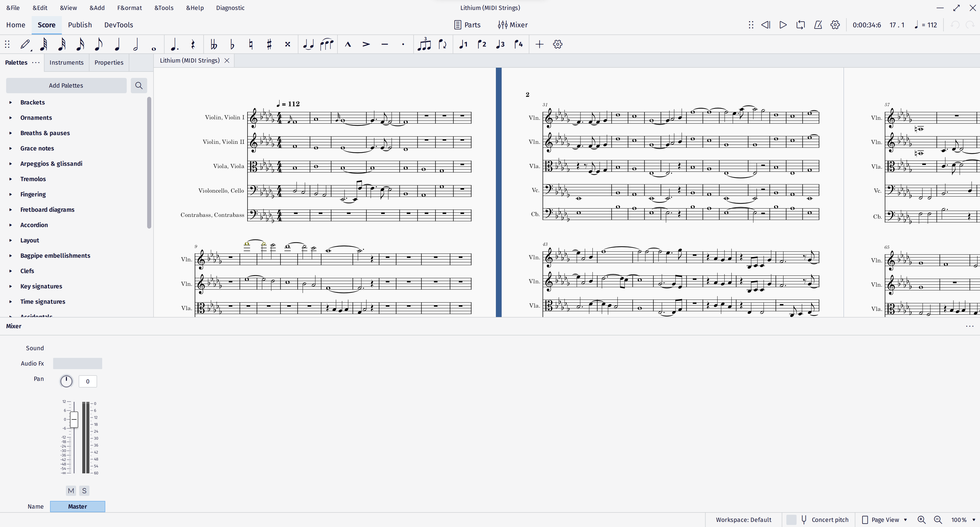
Task: Select the flat accidental
Action: (x=232, y=44)
